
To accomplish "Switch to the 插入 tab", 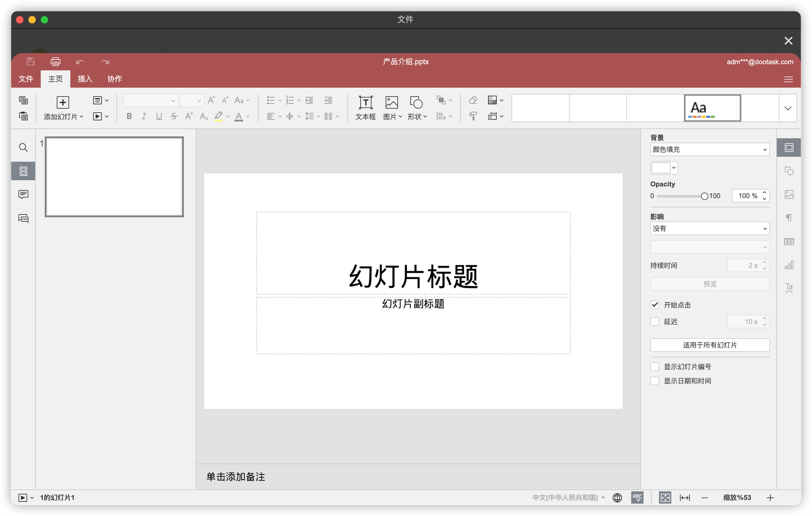I will click(85, 79).
